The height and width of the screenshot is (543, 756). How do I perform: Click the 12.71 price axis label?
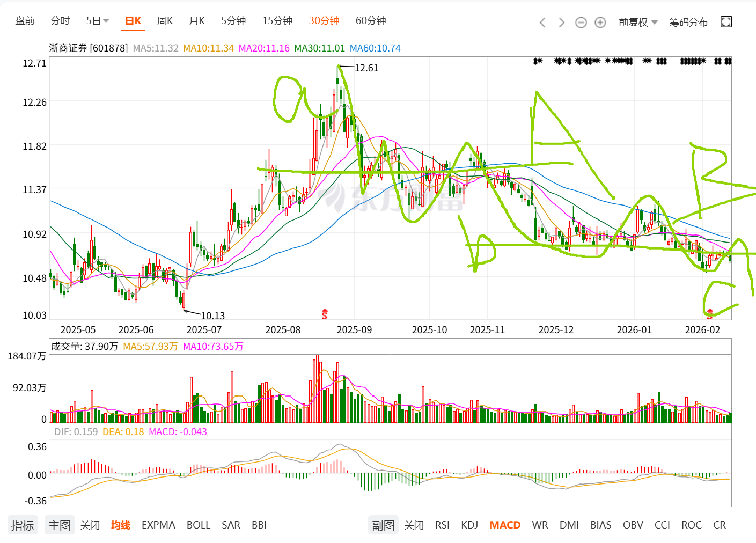[x=34, y=63]
